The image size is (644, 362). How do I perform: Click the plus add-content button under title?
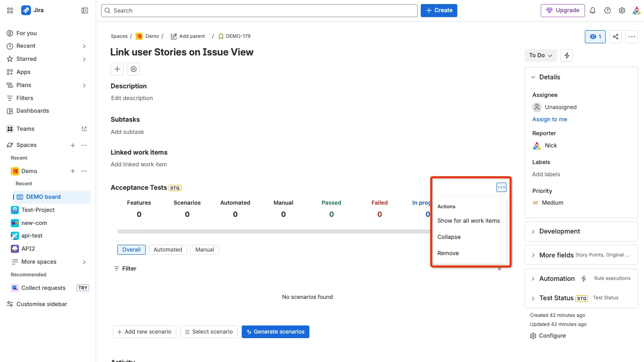[117, 69]
